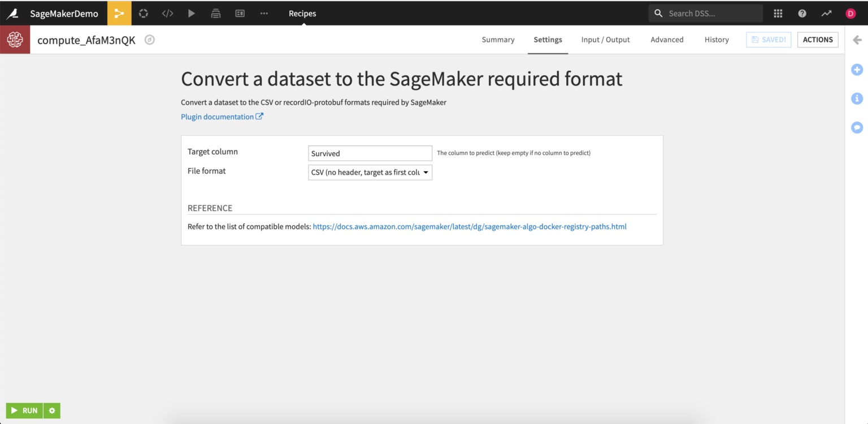Click the Target column input field

[x=370, y=153]
